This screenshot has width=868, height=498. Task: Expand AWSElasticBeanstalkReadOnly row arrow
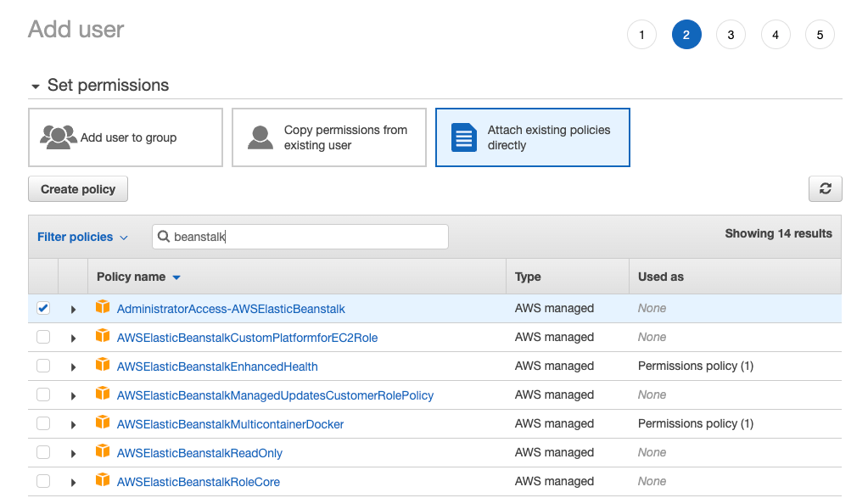(73, 453)
